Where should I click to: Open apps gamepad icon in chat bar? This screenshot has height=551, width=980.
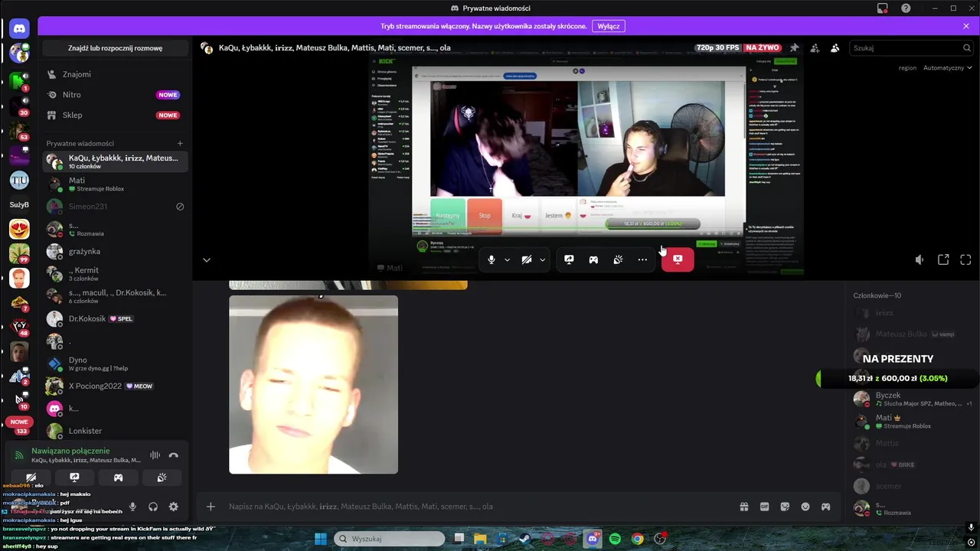pyautogui.click(x=826, y=507)
